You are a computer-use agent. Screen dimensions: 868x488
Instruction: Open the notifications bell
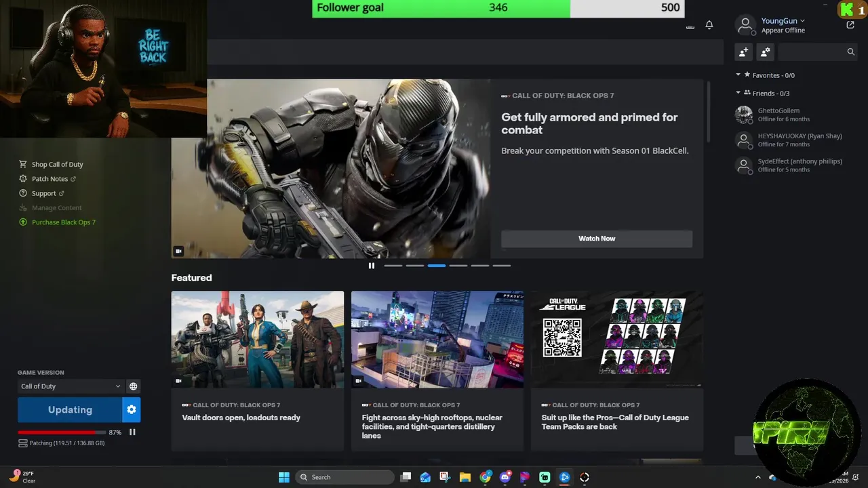pyautogui.click(x=709, y=25)
